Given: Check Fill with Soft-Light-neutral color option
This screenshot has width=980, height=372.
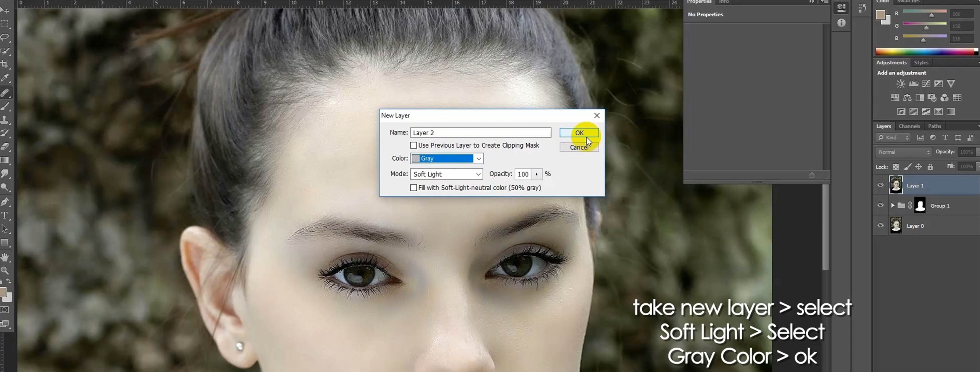Looking at the screenshot, I should (413, 188).
